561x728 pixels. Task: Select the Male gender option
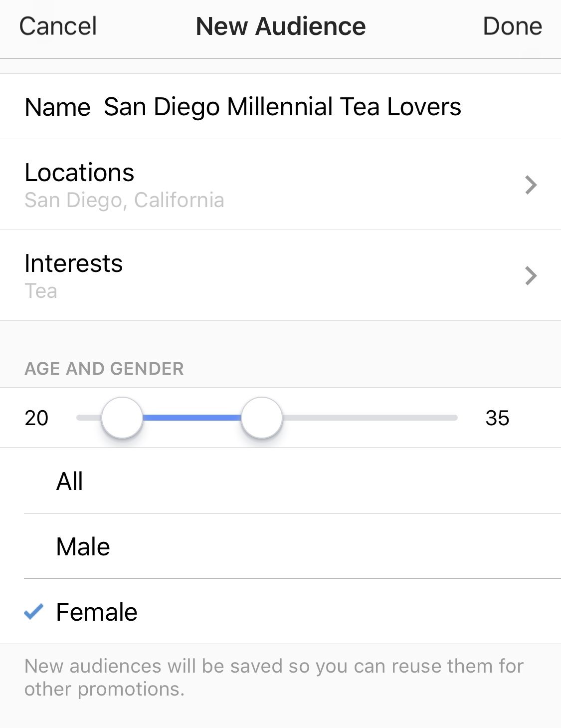(83, 547)
